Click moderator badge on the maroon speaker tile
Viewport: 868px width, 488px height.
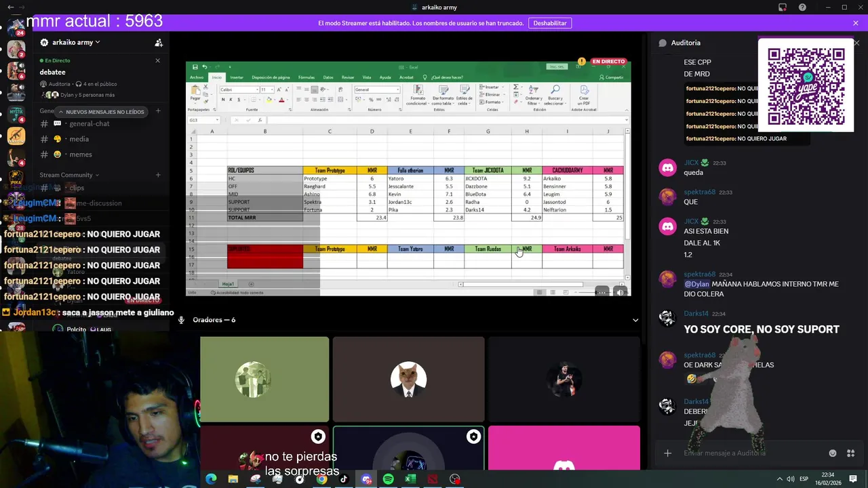(318, 436)
